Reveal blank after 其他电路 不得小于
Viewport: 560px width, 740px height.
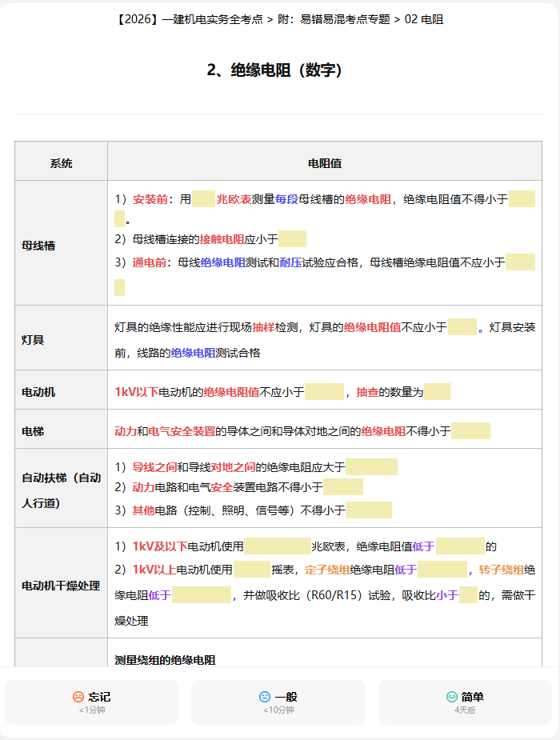tap(369, 510)
